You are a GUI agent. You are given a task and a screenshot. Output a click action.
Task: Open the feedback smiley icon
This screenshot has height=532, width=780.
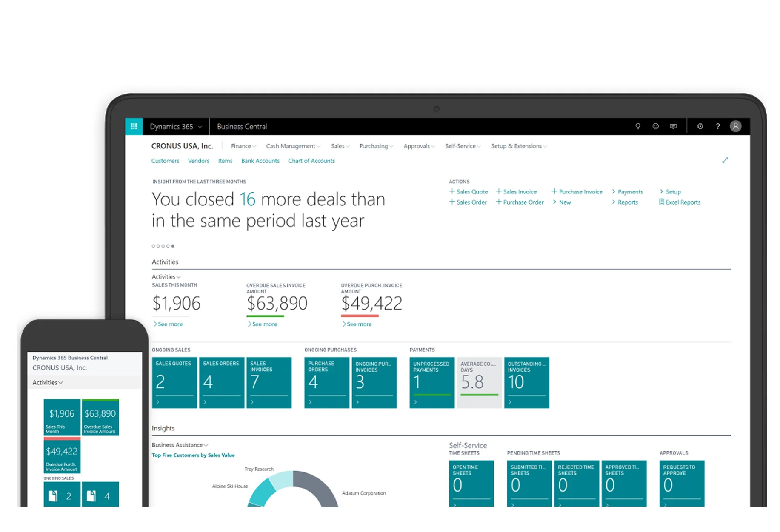(x=655, y=126)
